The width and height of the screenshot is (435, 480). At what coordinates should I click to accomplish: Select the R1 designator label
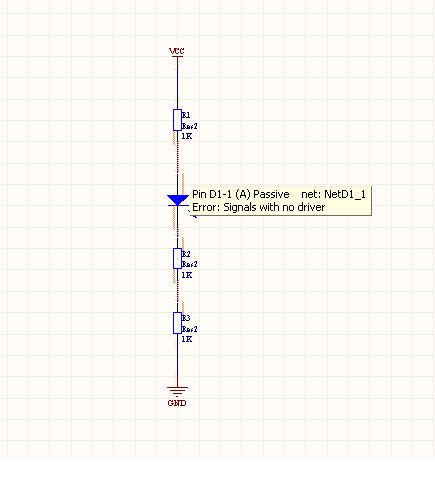pyautogui.click(x=186, y=115)
